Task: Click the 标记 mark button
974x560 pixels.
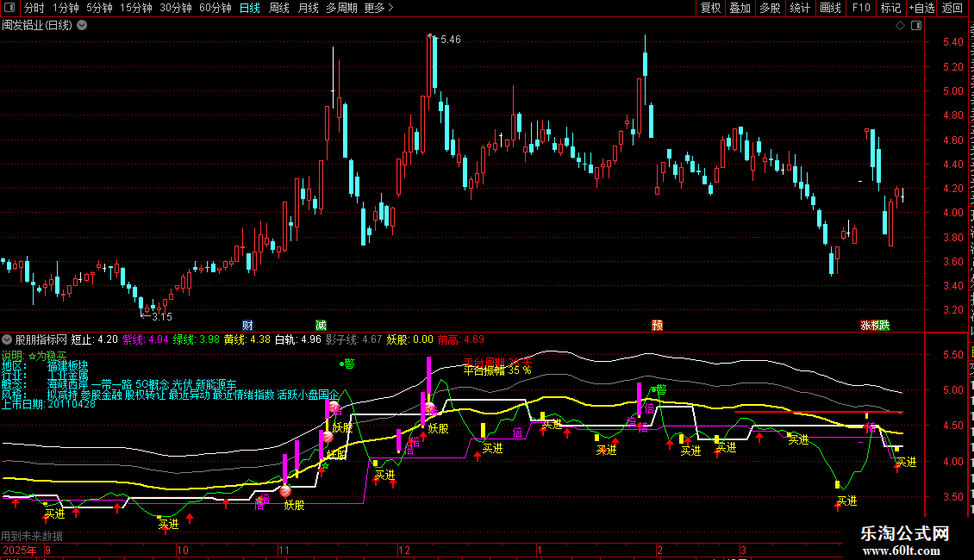Action: [x=890, y=8]
